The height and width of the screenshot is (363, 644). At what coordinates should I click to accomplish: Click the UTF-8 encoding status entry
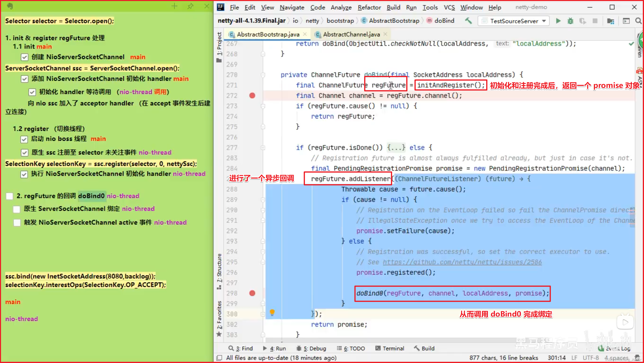pyautogui.click(x=590, y=358)
